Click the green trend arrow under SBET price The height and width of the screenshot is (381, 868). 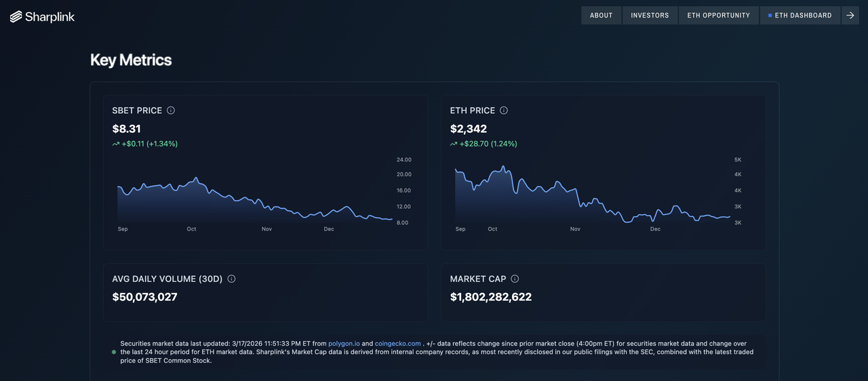(x=116, y=144)
